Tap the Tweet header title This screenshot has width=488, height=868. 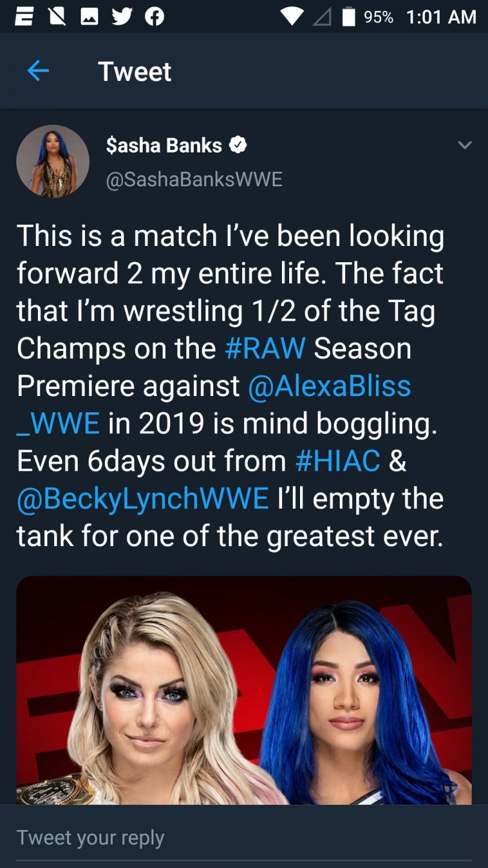click(135, 72)
